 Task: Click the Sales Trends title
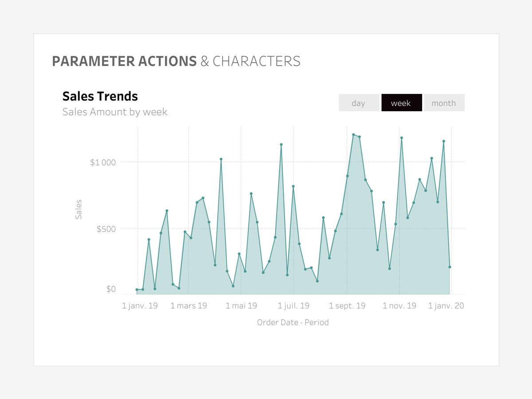(x=100, y=96)
